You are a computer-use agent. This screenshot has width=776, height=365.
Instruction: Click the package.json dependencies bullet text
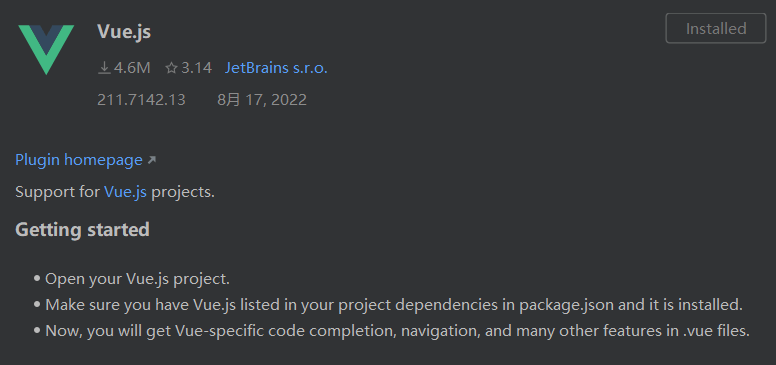pos(394,305)
